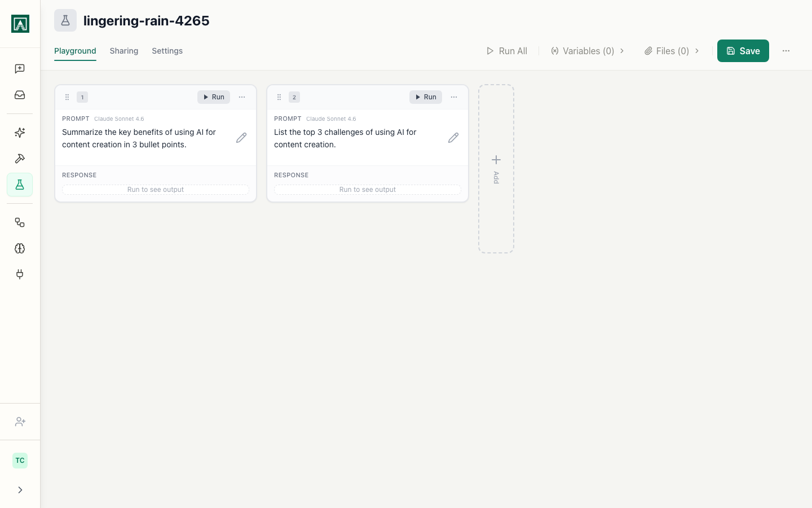Edit prompt 1 with the pencil icon
This screenshot has height=508, width=812.
pyautogui.click(x=241, y=138)
